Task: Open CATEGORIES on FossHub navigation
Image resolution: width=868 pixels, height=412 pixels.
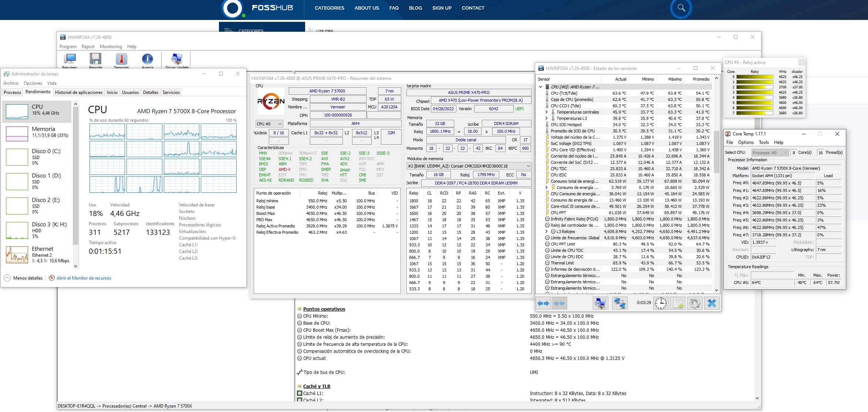Action: [x=330, y=8]
